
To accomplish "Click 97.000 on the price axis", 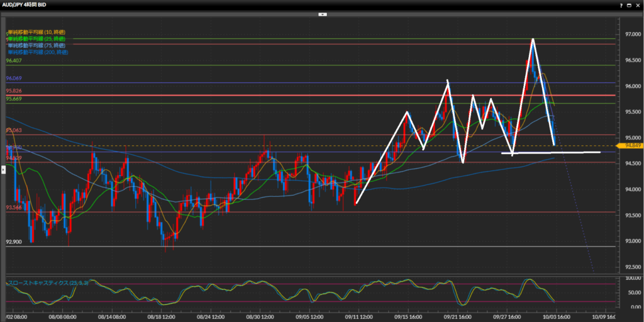I will click(x=628, y=35).
